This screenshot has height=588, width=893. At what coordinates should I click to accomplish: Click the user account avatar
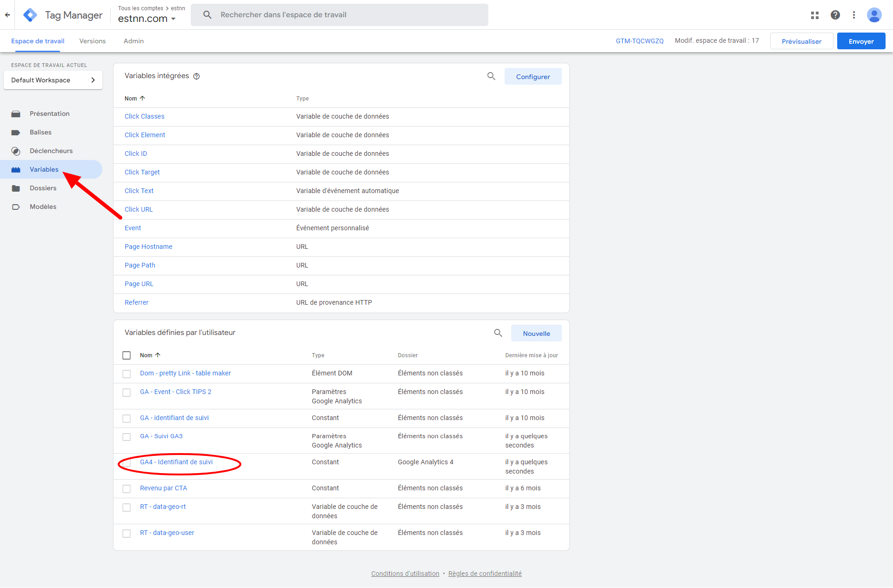pyautogui.click(x=874, y=15)
